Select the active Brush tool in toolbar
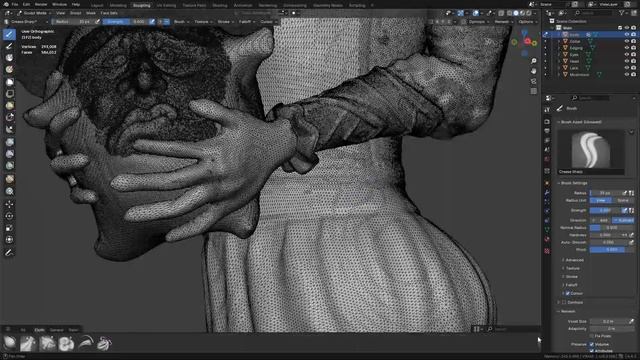Screen dimensions: 640x360 point(9,34)
